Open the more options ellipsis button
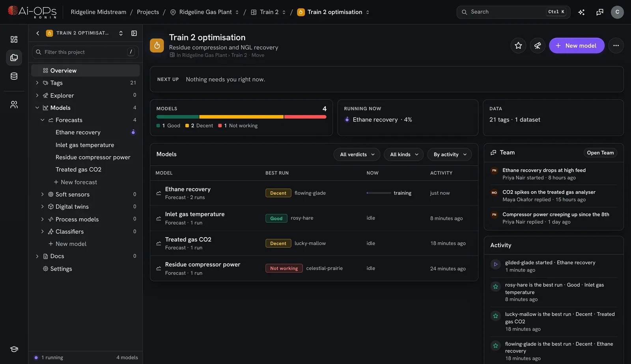The height and width of the screenshot is (364, 631). click(x=616, y=46)
